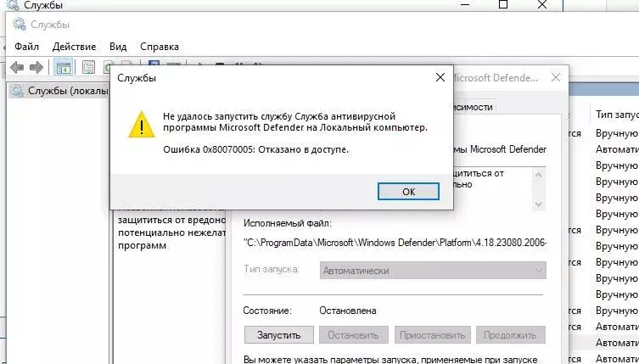Screen dimensions: 639x364
Task: Click the error text Ошибка 0x80070005
Action: [x=256, y=149]
